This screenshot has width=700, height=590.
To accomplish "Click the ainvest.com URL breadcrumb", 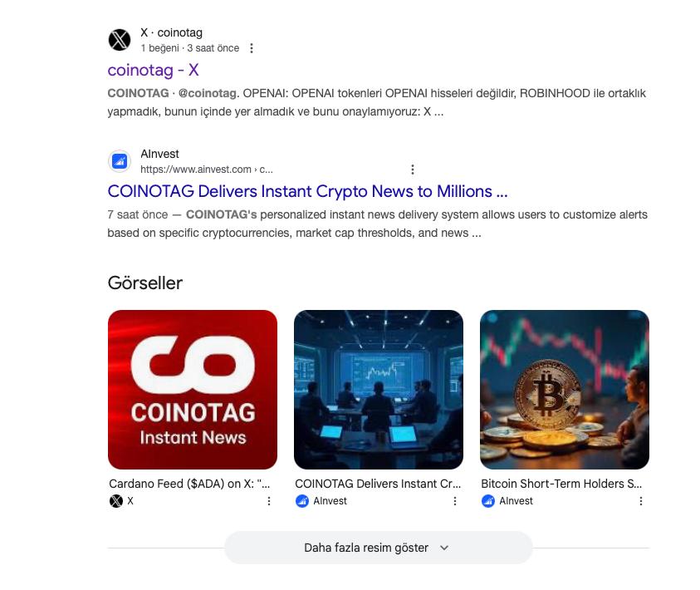I will (x=207, y=170).
